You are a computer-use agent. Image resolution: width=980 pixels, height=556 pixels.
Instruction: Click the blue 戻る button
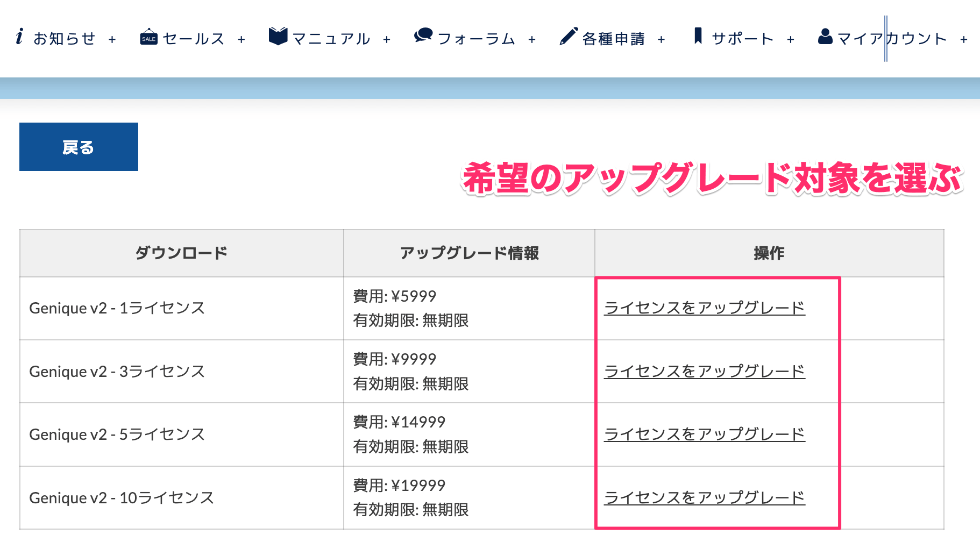(79, 147)
